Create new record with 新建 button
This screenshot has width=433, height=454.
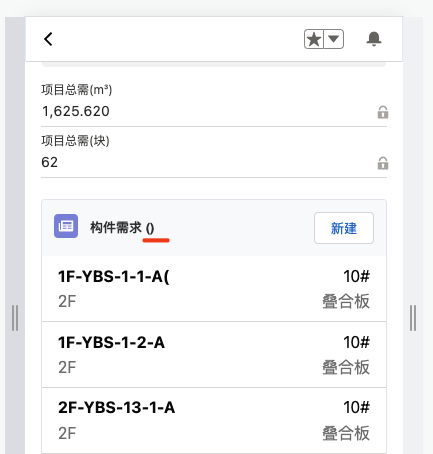(344, 228)
